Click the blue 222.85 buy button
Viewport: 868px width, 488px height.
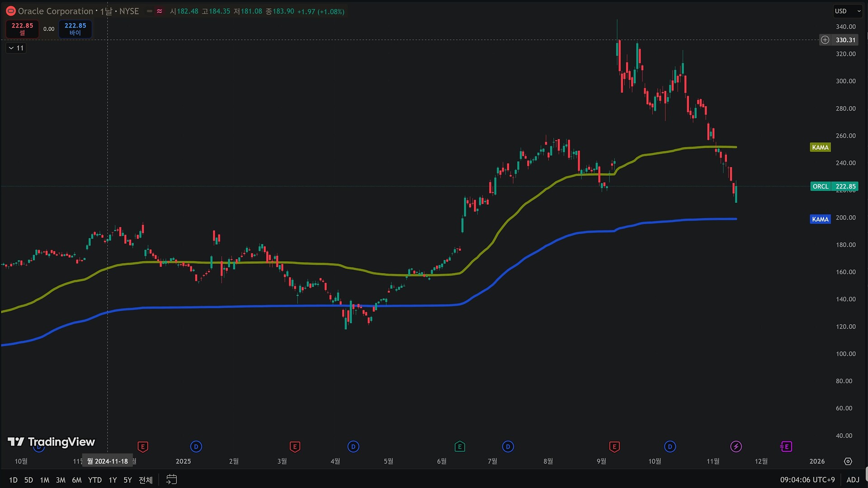click(75, 29)
